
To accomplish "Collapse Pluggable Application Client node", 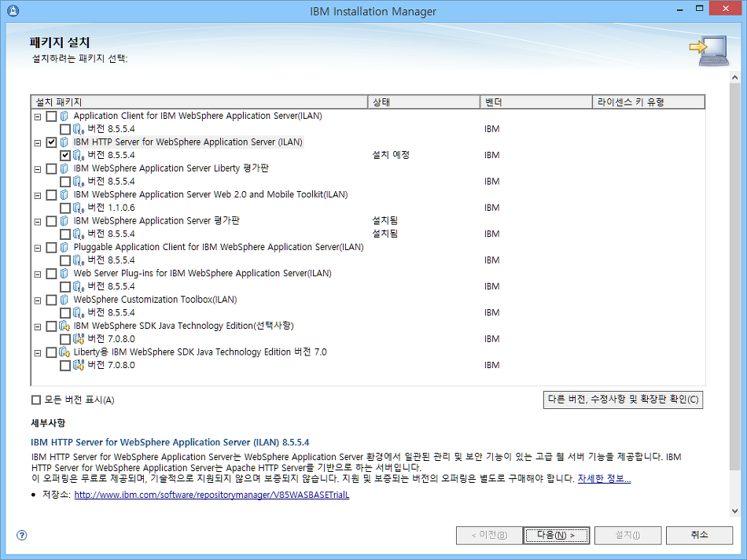I will pos(38,248).
